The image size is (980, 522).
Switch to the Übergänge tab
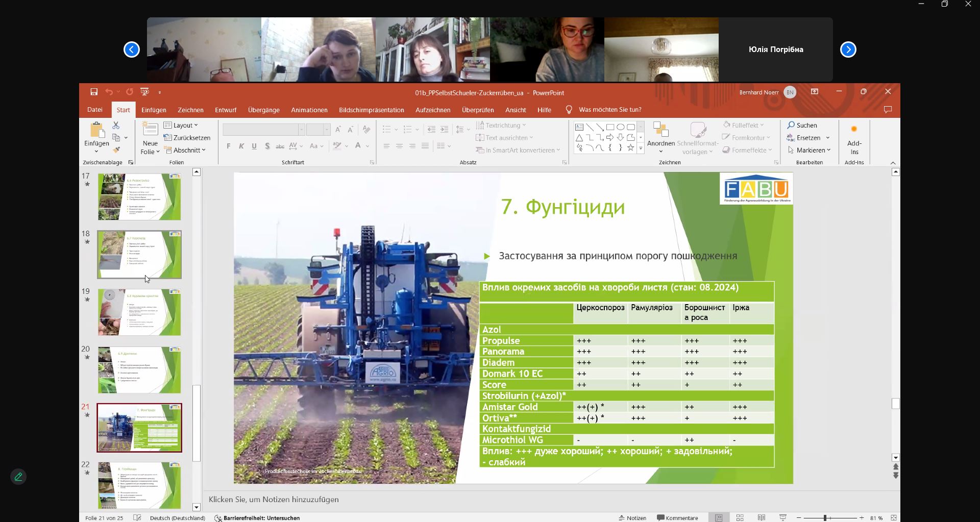click(x=264, y=110)
